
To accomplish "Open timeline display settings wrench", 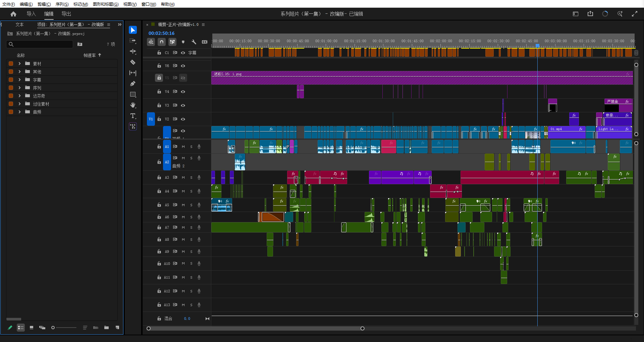I will [194, 42].
